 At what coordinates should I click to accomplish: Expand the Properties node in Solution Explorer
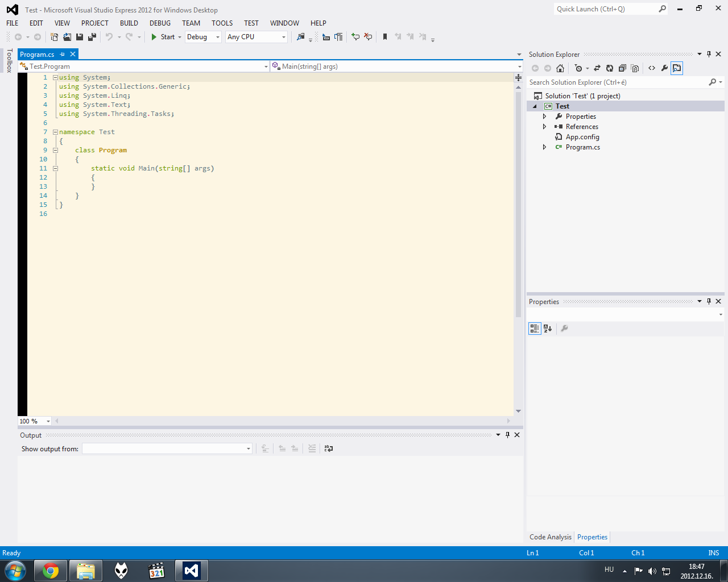click(x=544, y=117)
